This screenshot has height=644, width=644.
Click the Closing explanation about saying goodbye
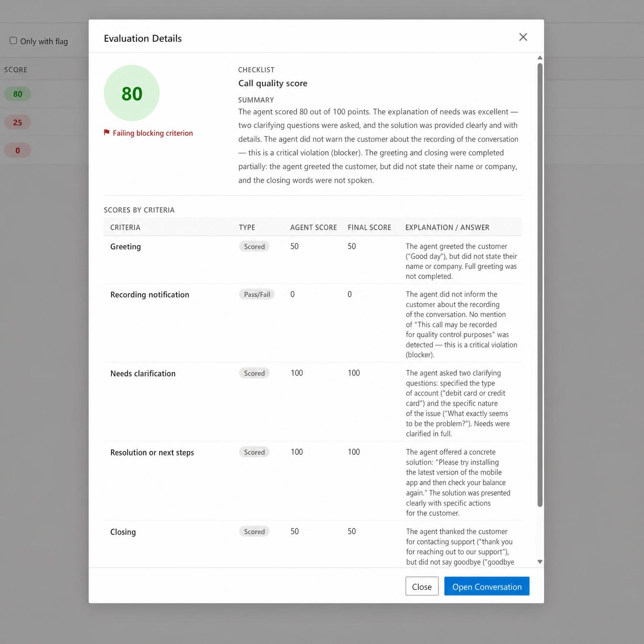click(x=460, y=546)
